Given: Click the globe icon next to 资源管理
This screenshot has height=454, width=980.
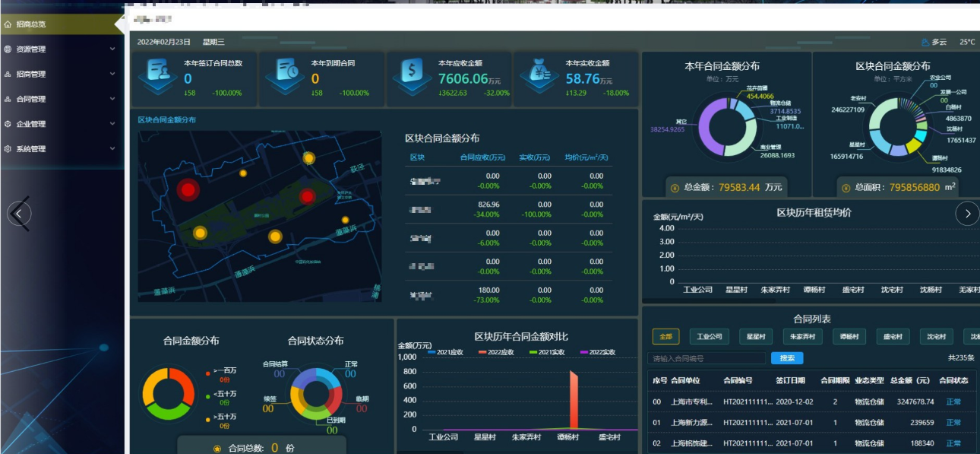Looking at the screenshot, I should [8, 49].
